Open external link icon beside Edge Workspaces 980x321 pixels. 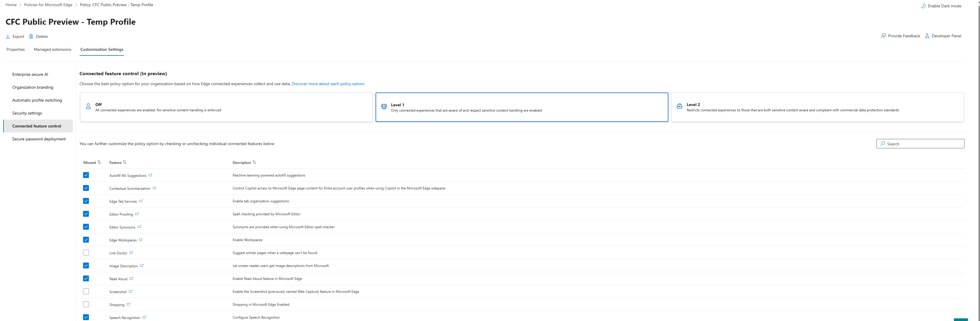click(x=141, y=240)
